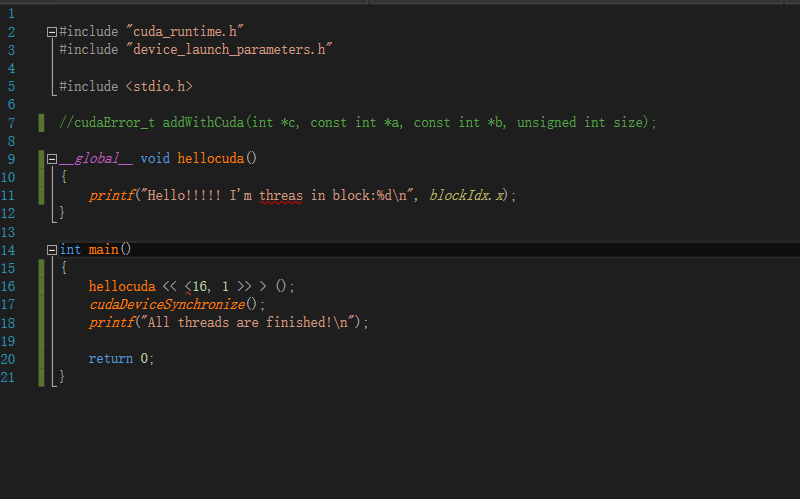Image resolution: width=800 pixels, height=499 pixels.
Task: Collapse the #include block fold marker
Action: 52,32
